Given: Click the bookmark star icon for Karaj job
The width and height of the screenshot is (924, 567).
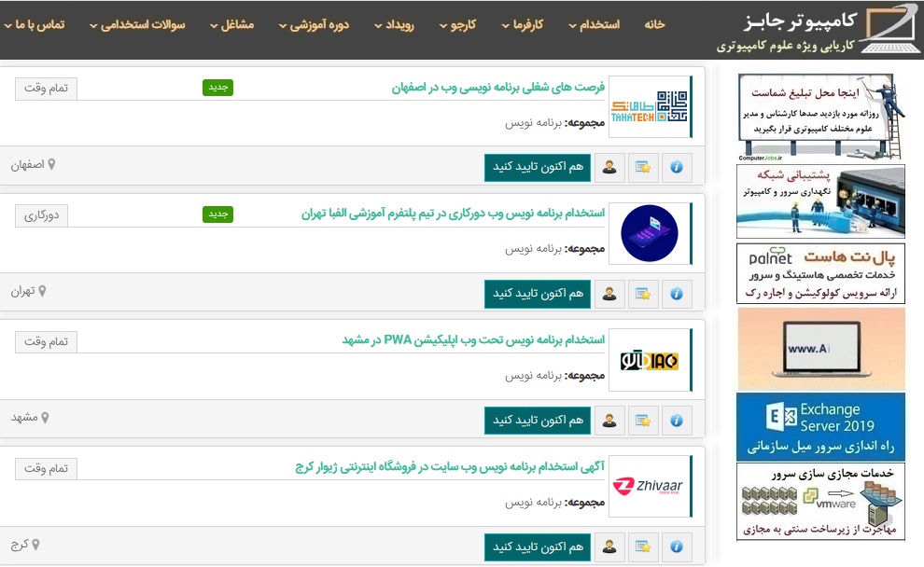Looking at the screenshot, I should 643,547.
